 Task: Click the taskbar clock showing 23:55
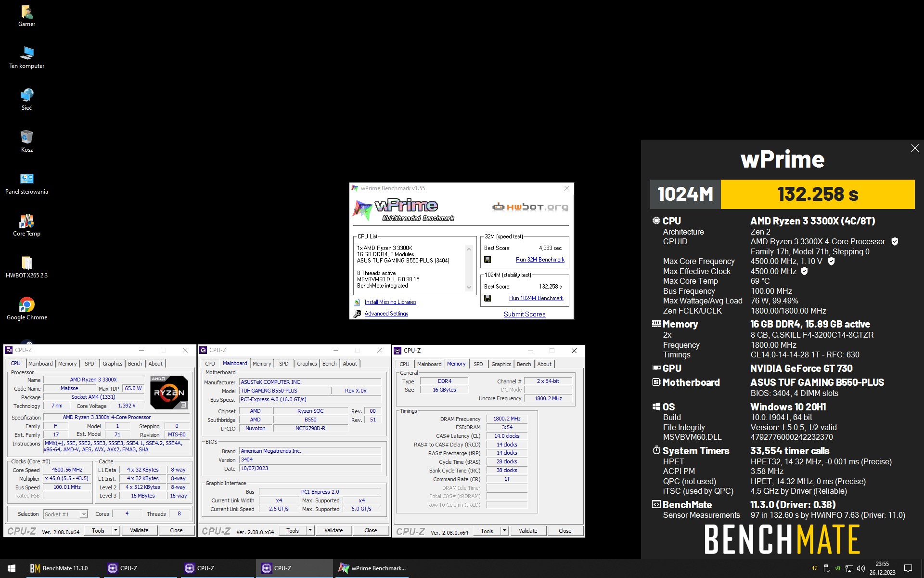[882, 568]
